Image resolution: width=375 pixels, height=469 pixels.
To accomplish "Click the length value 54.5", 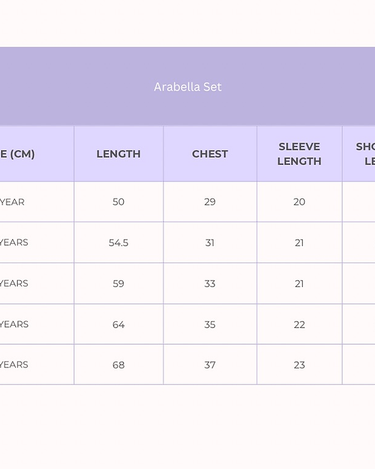I will click(119, 243).
